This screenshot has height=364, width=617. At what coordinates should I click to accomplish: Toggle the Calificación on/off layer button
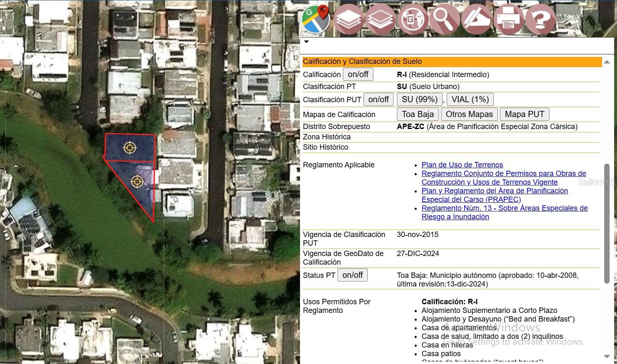pyautogui.click(x=358, y=75)
